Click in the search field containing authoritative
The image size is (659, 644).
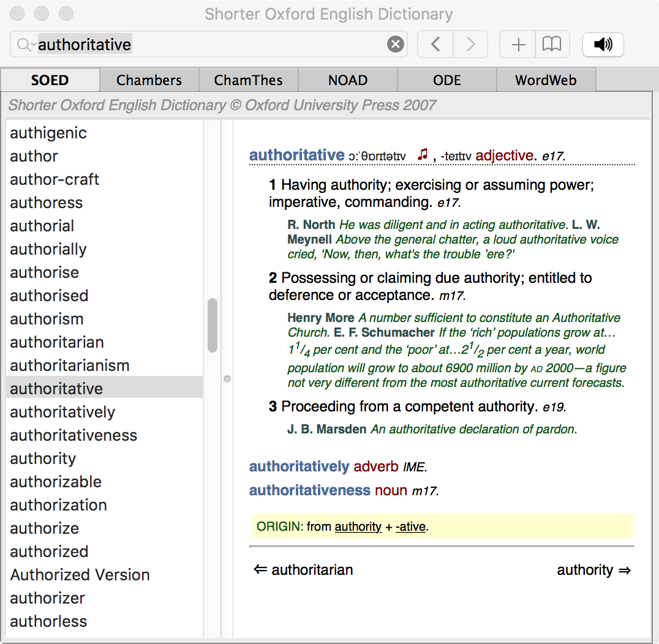pyautogui.click(x=210, y=44)
